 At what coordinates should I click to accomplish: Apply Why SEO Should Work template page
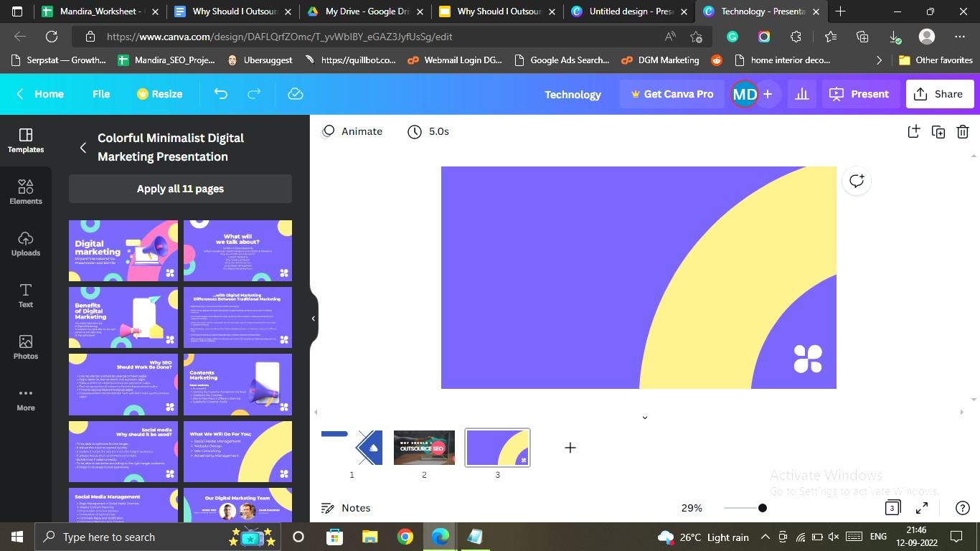click(x=123, y=385)
